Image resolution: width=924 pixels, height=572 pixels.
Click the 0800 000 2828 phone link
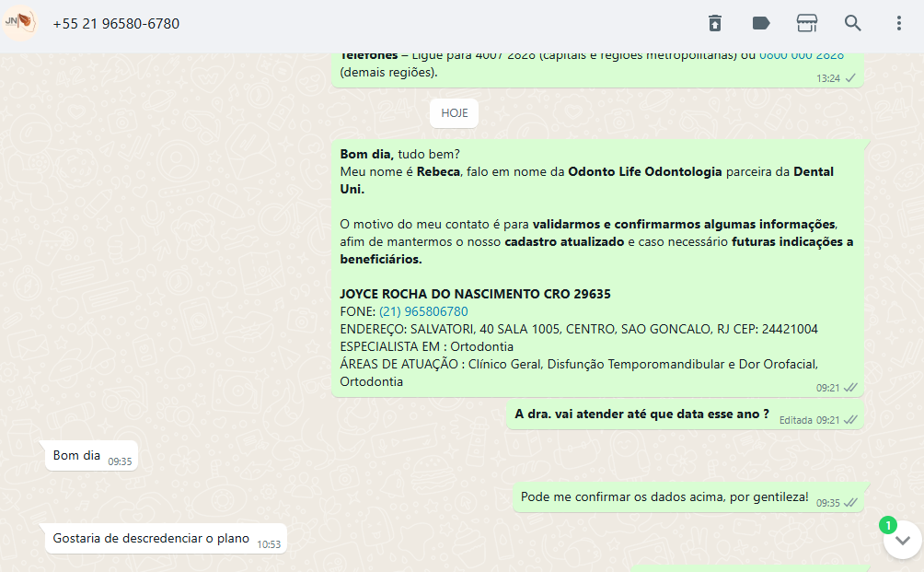pyautogui.click(x=801, y=55)
